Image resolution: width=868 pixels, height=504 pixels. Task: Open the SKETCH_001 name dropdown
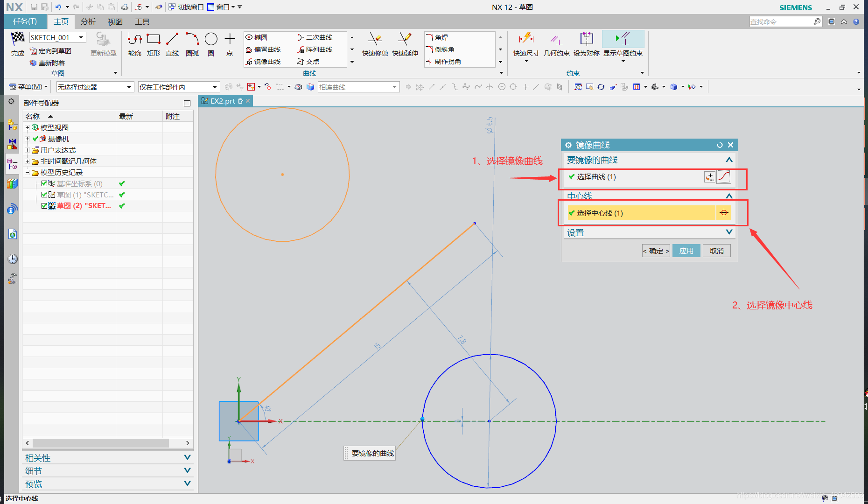[x=81, y=37]
